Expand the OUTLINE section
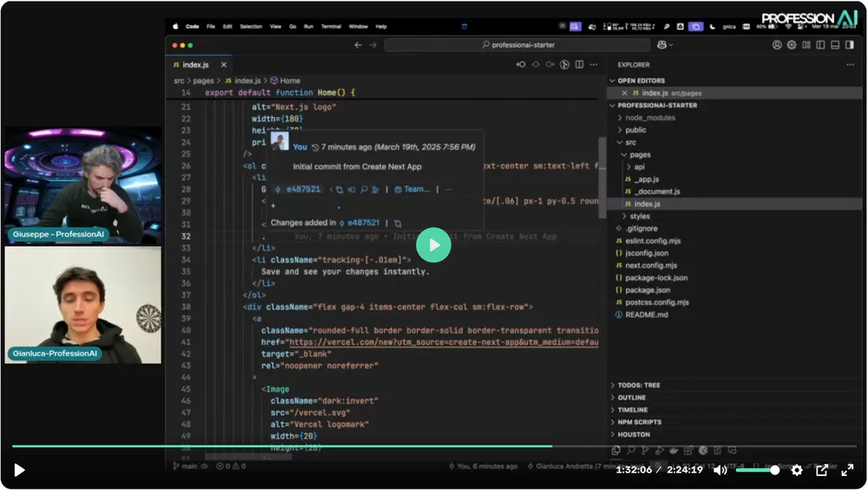The width and height of the screenshot is (868, 490). pyautogui.click(x=632, y=397)
